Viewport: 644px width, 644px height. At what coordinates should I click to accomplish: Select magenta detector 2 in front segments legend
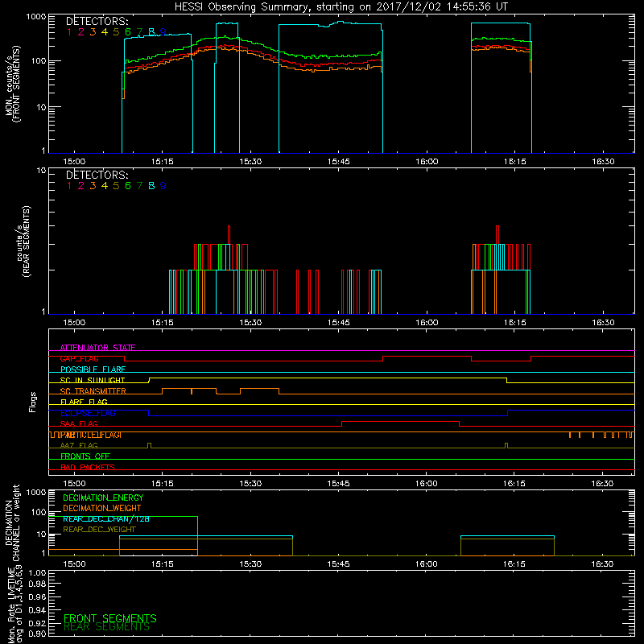tap(81, 32)
